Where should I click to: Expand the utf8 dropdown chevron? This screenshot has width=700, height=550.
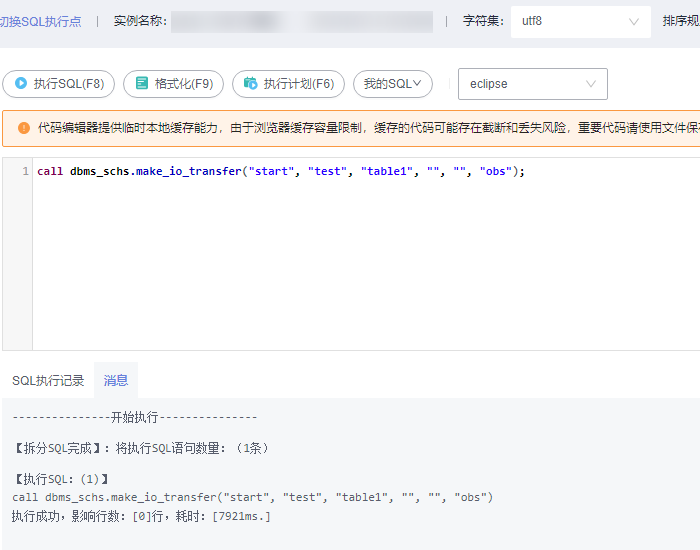click(633, 21)
